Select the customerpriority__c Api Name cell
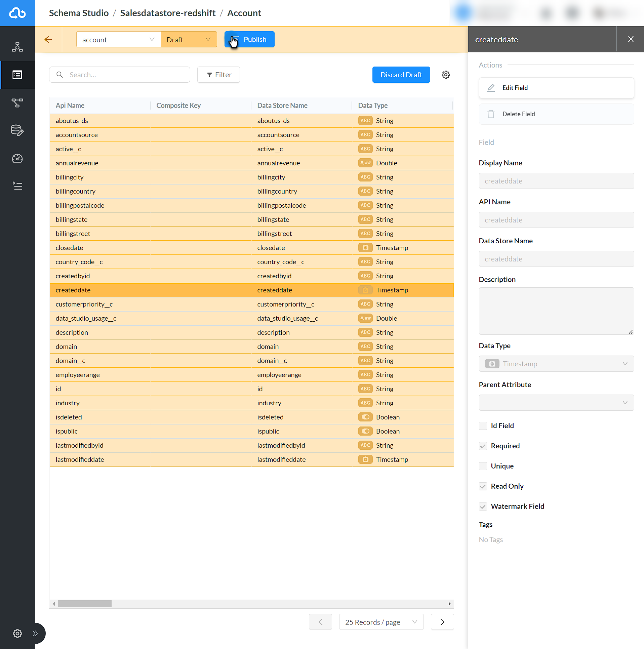Screen dimensions: 644x649 (x=100, y=304)
